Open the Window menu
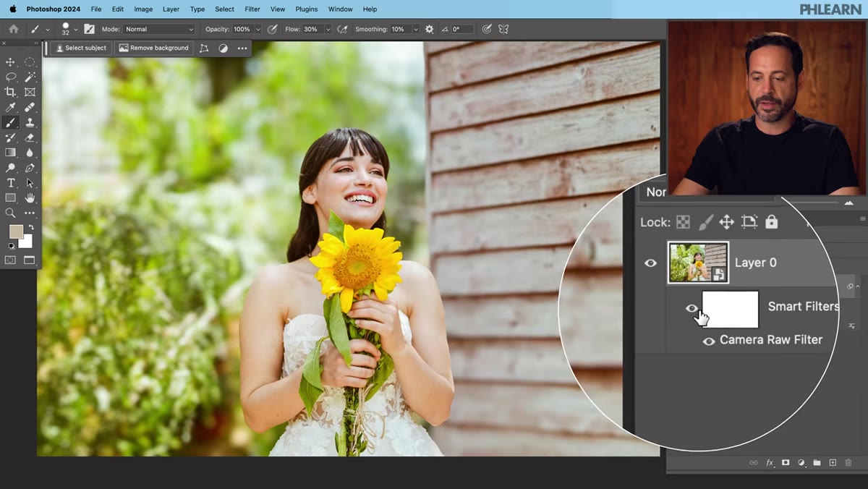 tap(340, 9)
